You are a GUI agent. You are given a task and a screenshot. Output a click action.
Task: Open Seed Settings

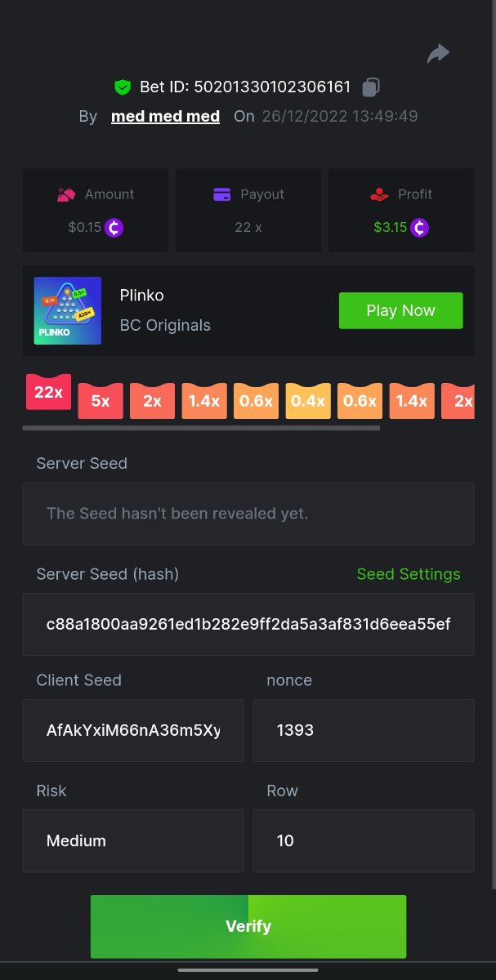pyautogui.click(x=409, y=574)
